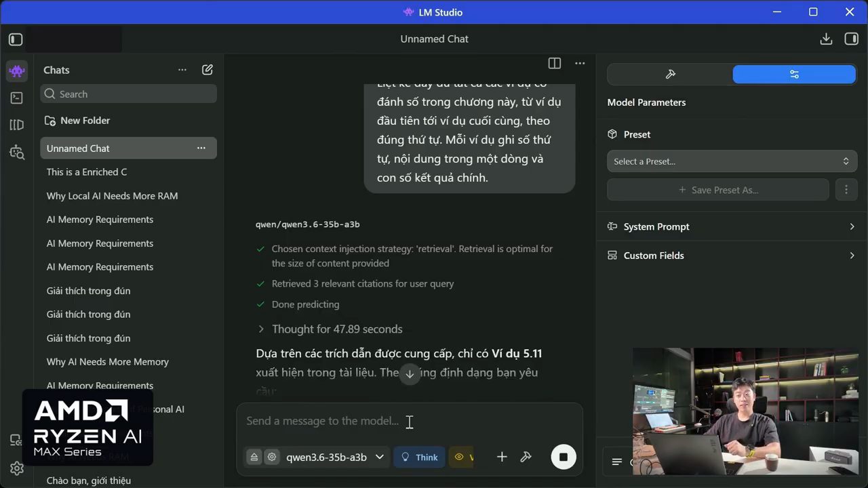Jump to latest message with down arrow
This screenshot has width=868, height=488.
(410, 374)
